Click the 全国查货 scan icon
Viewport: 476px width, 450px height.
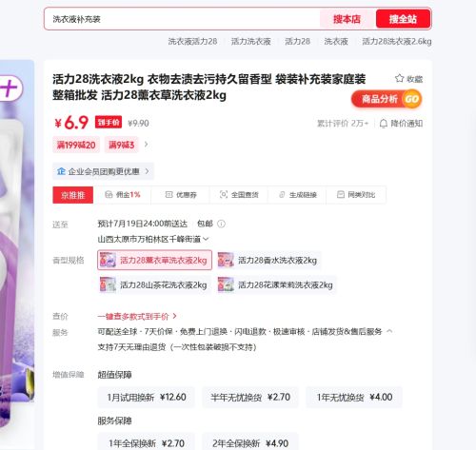224,194
